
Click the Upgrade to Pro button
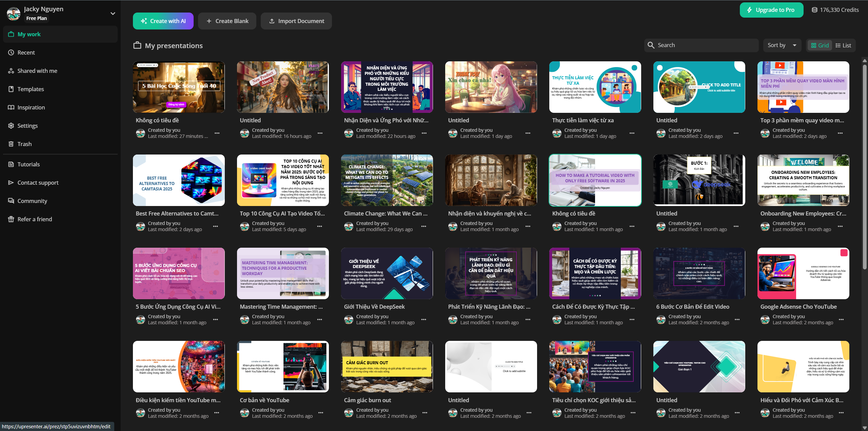[771, 10]
